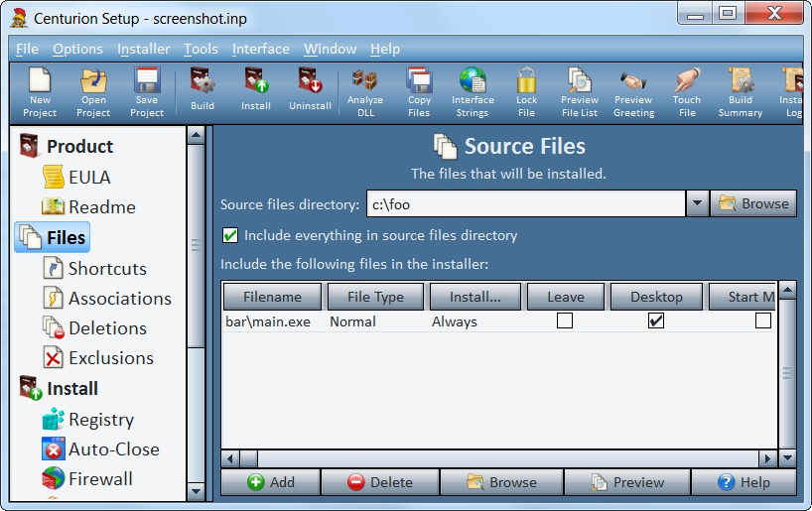
Task: Open the EULA sidebar item
Action: [76, 177]
